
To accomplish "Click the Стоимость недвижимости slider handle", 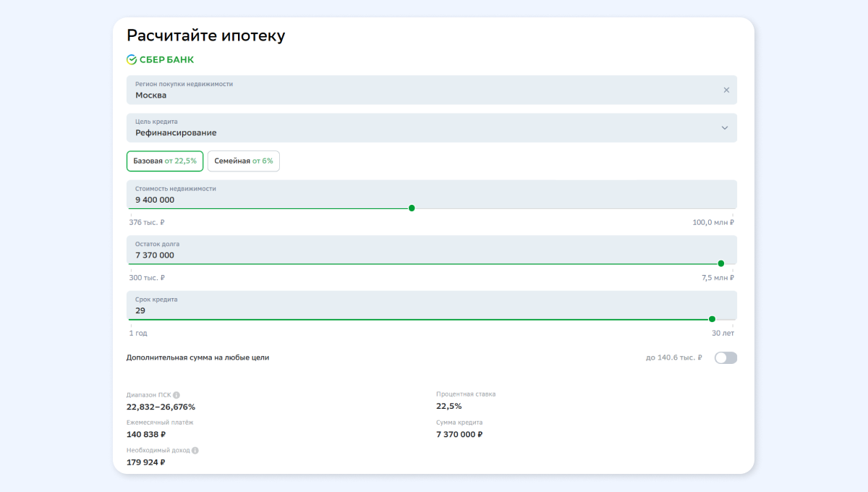I will pos(412,208).
